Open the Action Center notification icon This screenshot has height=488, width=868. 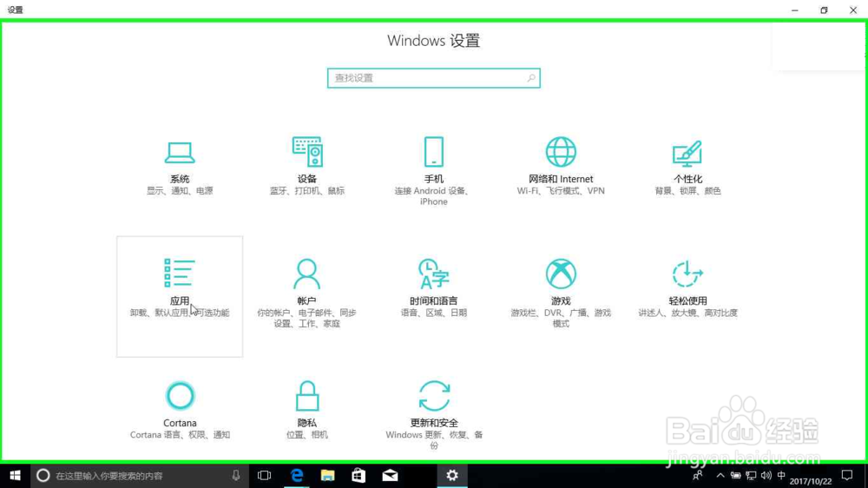click(847, 475)
